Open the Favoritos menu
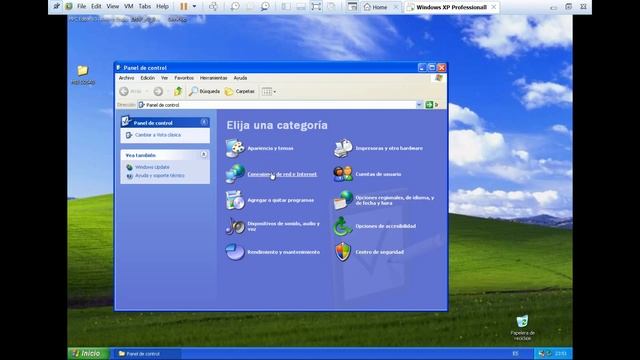 [x=184, y=78]
